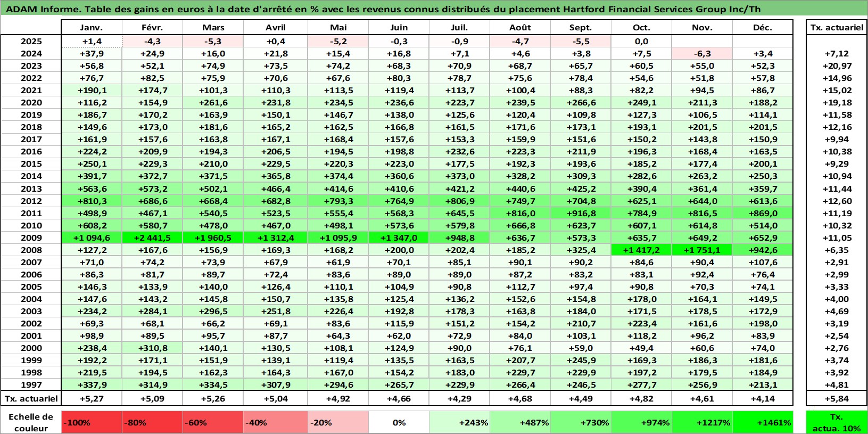The width and height of the screenshot is (868, 434).
Task: Click the 'Echelle de couleur' label
Action: coord(31,422)
